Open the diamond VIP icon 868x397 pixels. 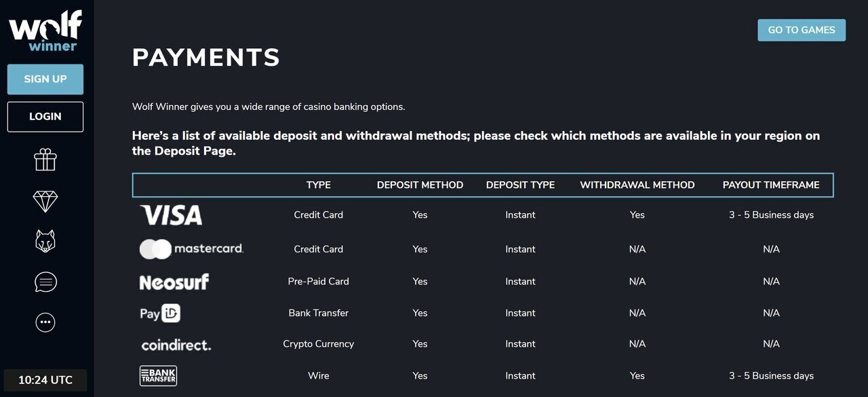45,201
